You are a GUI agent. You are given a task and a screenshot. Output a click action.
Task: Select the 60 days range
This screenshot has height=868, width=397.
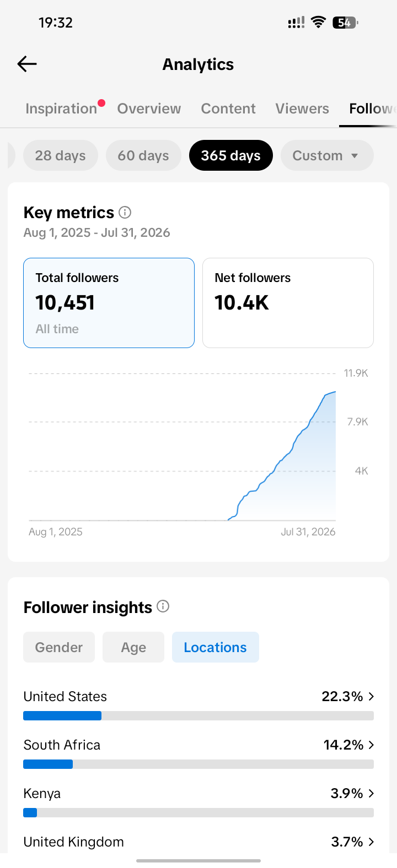(x=143, y=155)
